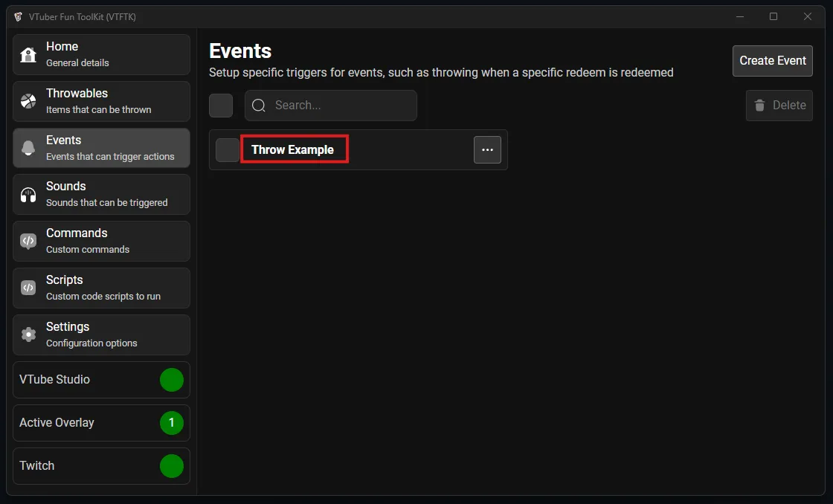Click the Delete button with trash icon
The image size is (833, 504).
point(779,106)
